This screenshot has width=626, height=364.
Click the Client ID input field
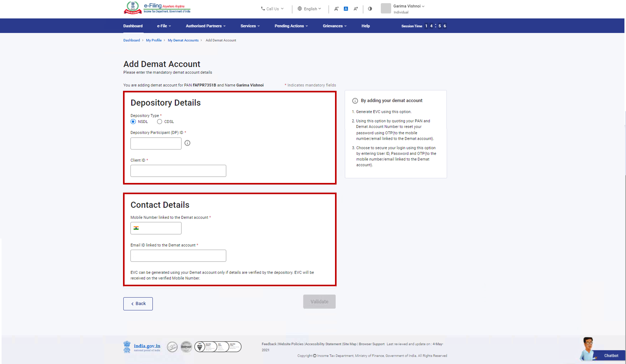tap(178, 170)
